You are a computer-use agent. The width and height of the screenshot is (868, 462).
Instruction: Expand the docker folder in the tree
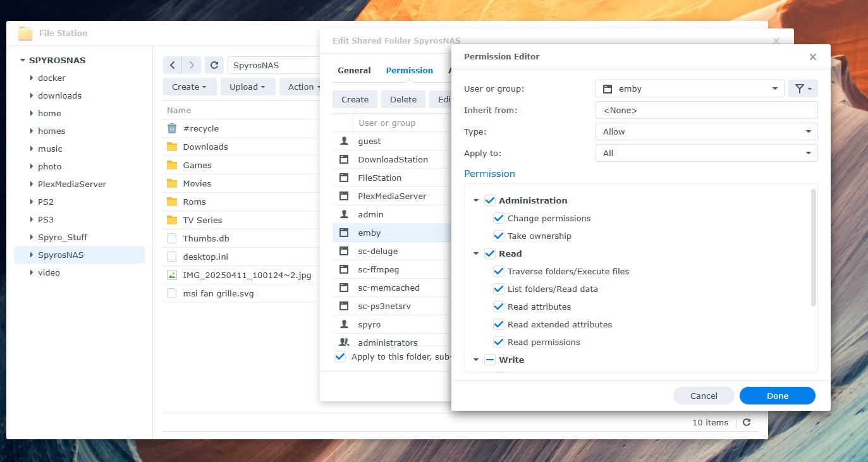coord(32,78)
